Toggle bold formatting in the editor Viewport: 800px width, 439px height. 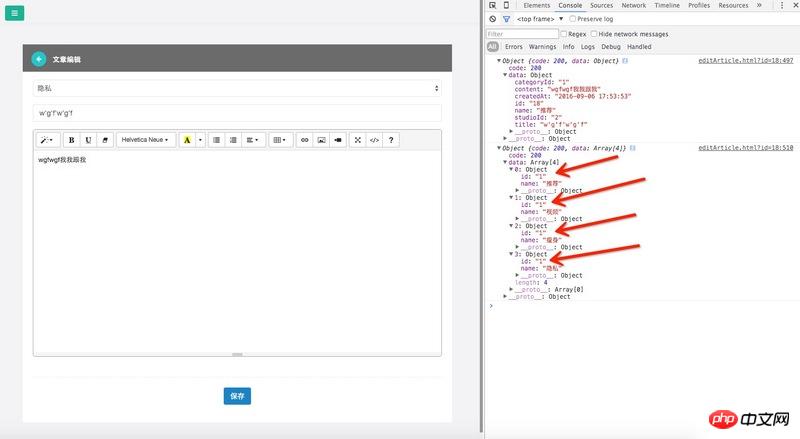[71, 140]
